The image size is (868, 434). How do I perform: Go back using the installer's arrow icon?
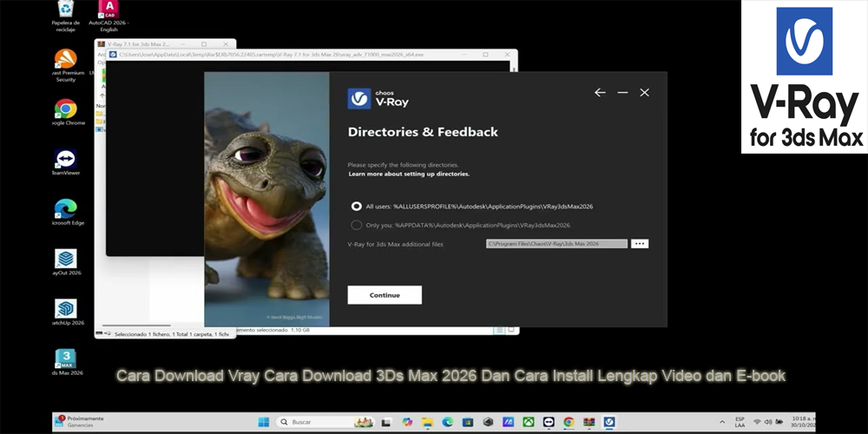coord(600,93)
